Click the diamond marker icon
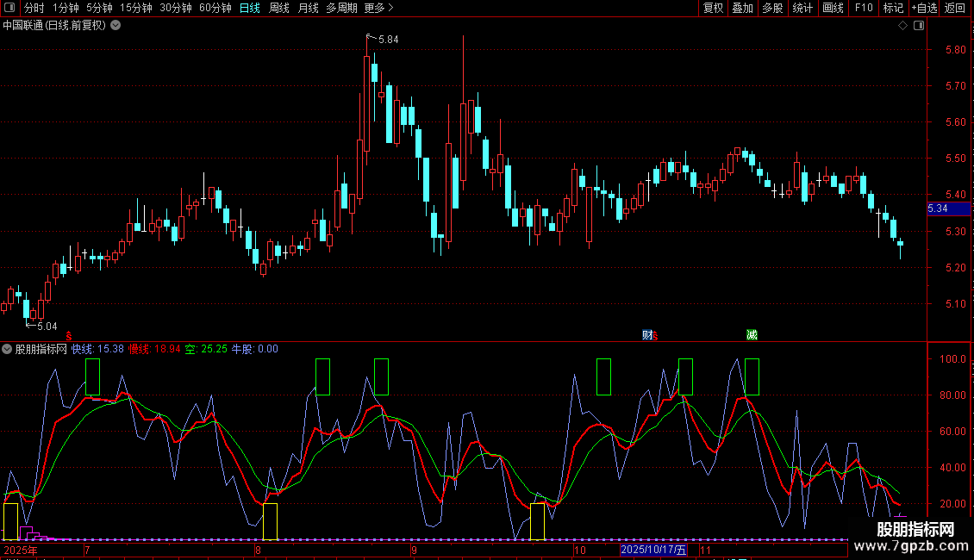 (x=903, y=26)
